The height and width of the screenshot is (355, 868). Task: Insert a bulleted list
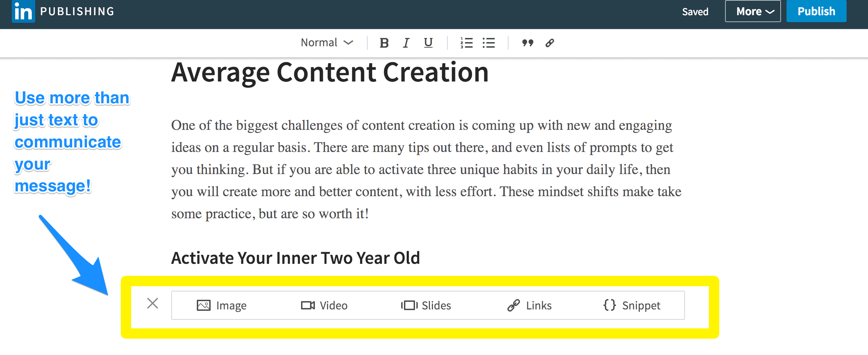click(x=489, y=43)
